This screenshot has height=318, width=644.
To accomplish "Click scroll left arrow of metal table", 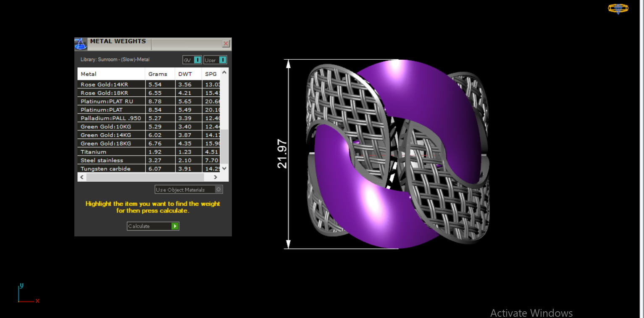I will click(x=82, y=177).
